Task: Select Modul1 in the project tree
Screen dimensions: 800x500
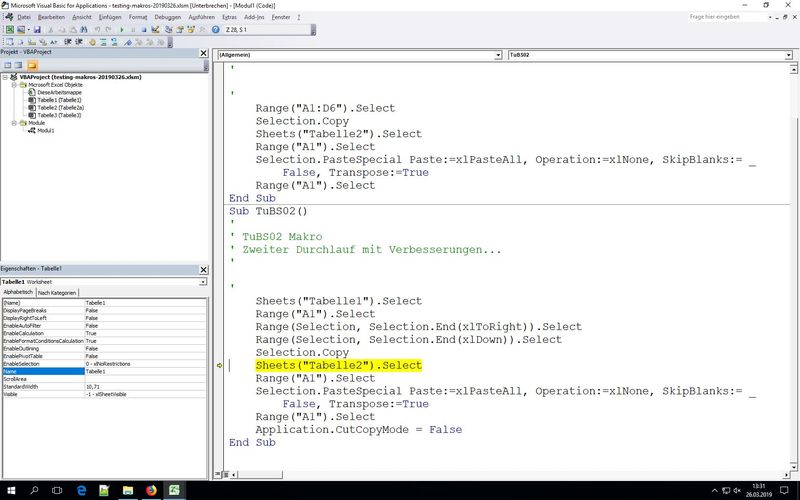Action: pos(46,130)
